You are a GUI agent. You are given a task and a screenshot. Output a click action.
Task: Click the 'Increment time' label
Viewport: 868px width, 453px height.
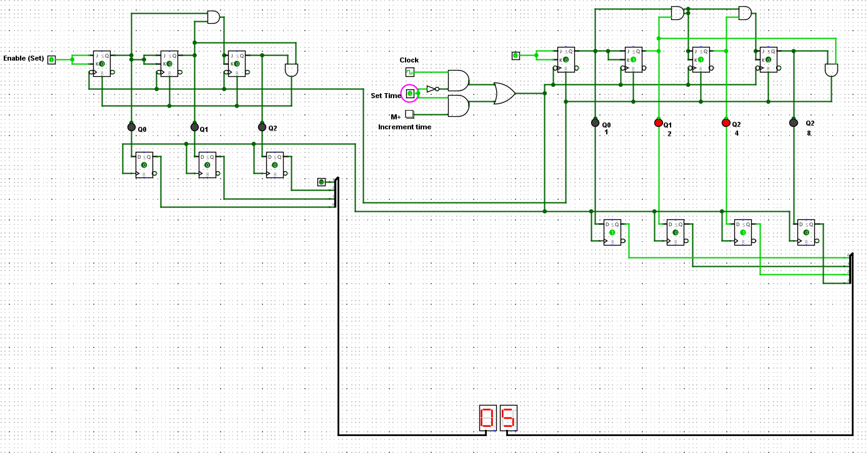[404, 127]
